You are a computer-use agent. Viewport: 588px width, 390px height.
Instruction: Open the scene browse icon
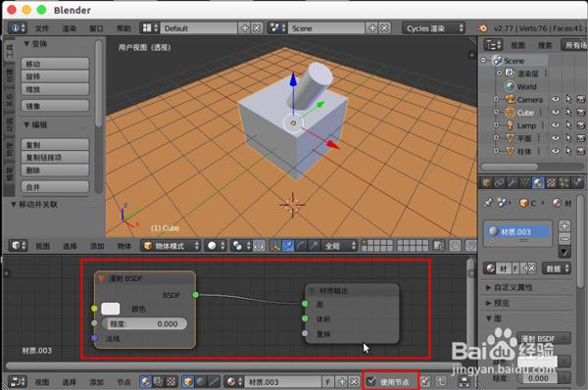[277, 28]
